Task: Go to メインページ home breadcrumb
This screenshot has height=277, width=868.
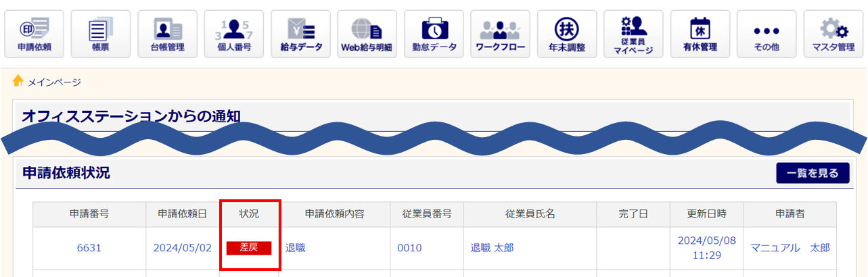Action: click(54, 82)
